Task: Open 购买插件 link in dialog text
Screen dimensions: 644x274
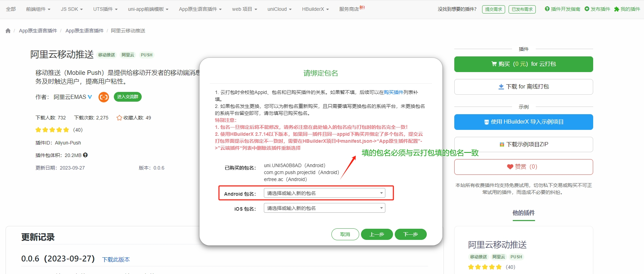Action: point(394,92)
